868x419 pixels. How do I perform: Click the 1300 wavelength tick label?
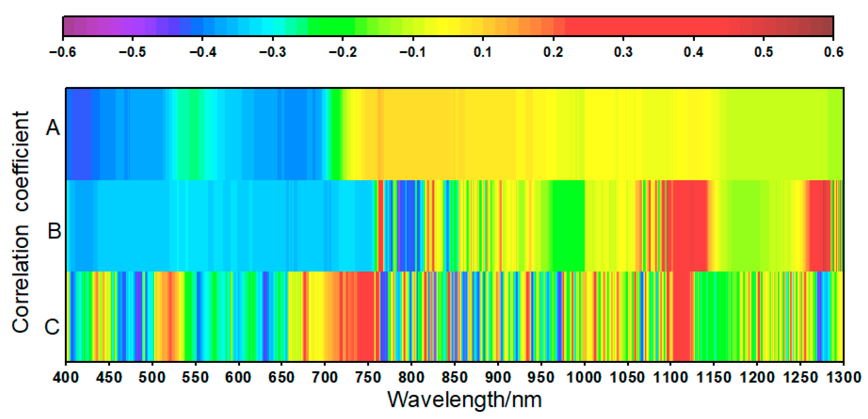(843, 377)
